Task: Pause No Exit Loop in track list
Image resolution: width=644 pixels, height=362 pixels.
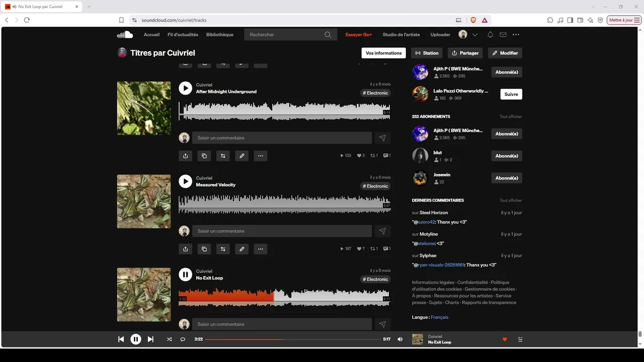Action: tap(185, 275)
